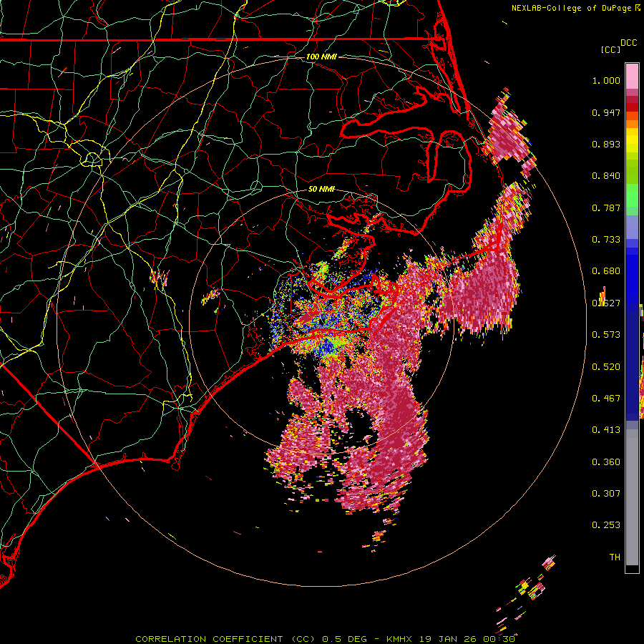
Task: Click the 100 NMI range ring label
Action: point(321,57)
